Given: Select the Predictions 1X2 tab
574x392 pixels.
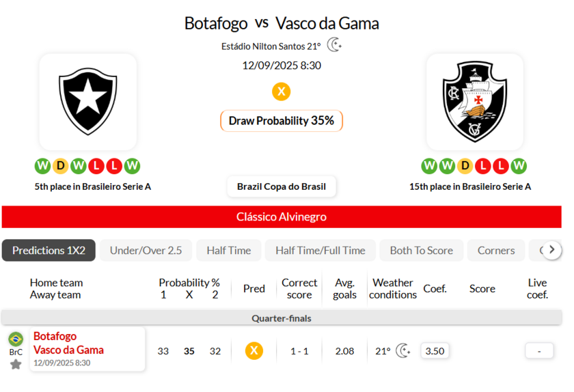Looking at the screenshot, I should [49, 251].
